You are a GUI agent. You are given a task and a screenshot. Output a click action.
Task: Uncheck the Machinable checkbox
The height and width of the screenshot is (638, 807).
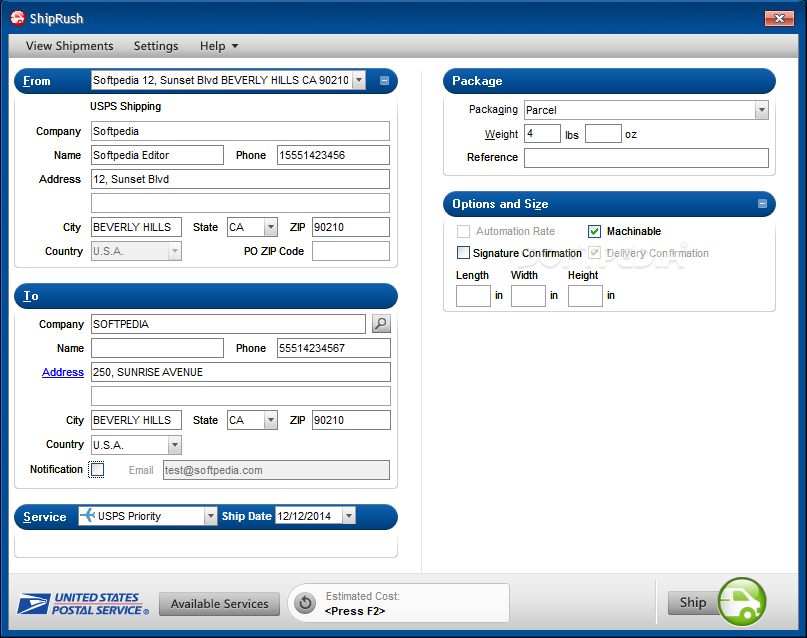(594, 231)
